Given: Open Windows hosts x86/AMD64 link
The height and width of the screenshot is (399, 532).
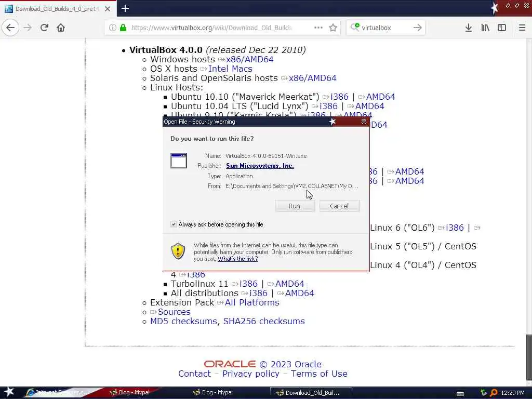Looking at the screenshot, I should pyautogui.click(x=250, y=59).
